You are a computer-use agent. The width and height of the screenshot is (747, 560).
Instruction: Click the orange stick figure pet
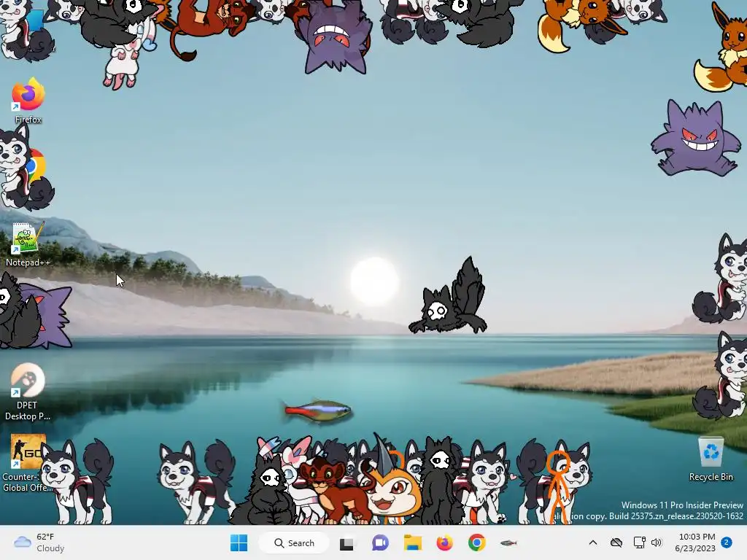(x=560, y=486)
